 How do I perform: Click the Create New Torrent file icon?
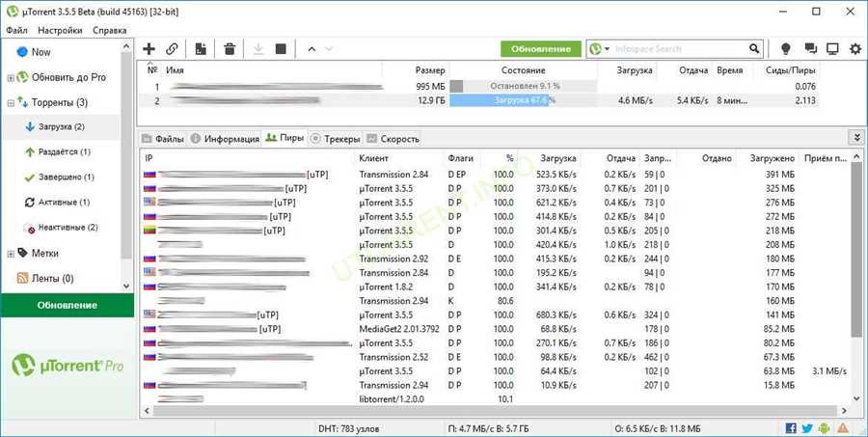(x=201, y=48)
